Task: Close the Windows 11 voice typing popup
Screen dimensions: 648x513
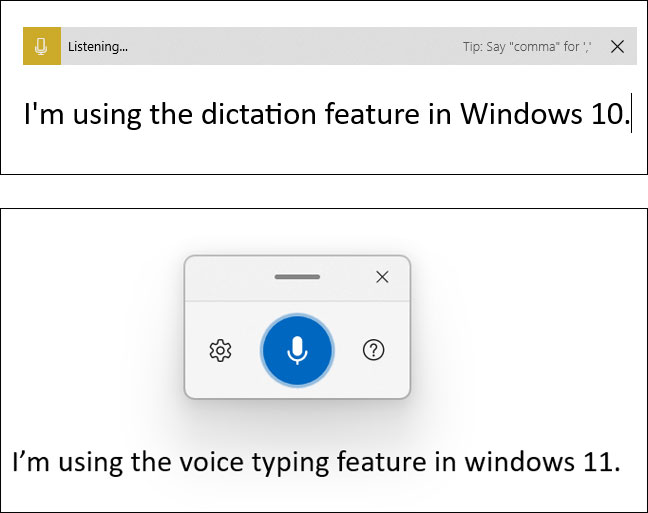Action: point(382,277)
